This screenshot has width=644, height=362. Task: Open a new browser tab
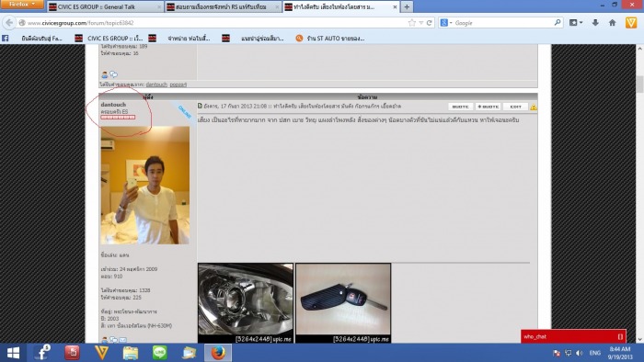coord(407,7)
